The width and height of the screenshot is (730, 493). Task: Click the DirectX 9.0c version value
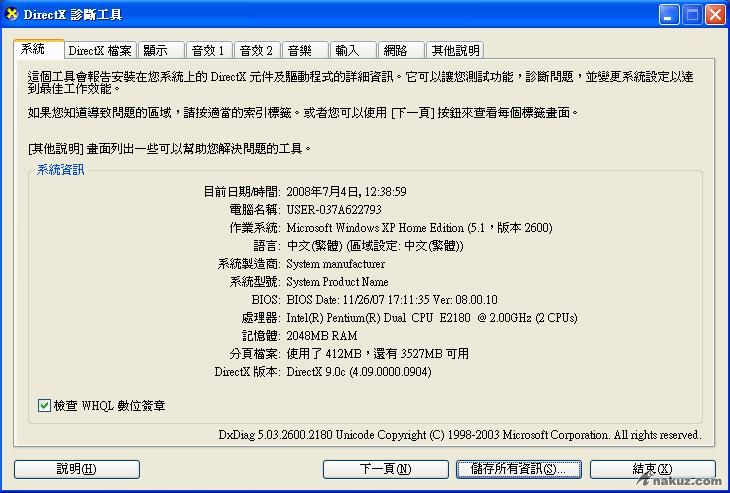coord(359,372)
